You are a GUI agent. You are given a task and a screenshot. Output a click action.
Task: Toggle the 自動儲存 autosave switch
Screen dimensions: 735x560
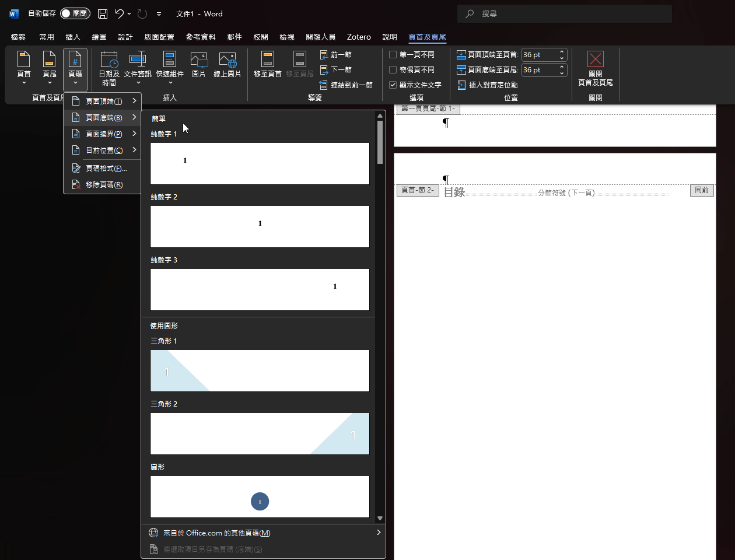coord(75,13)
